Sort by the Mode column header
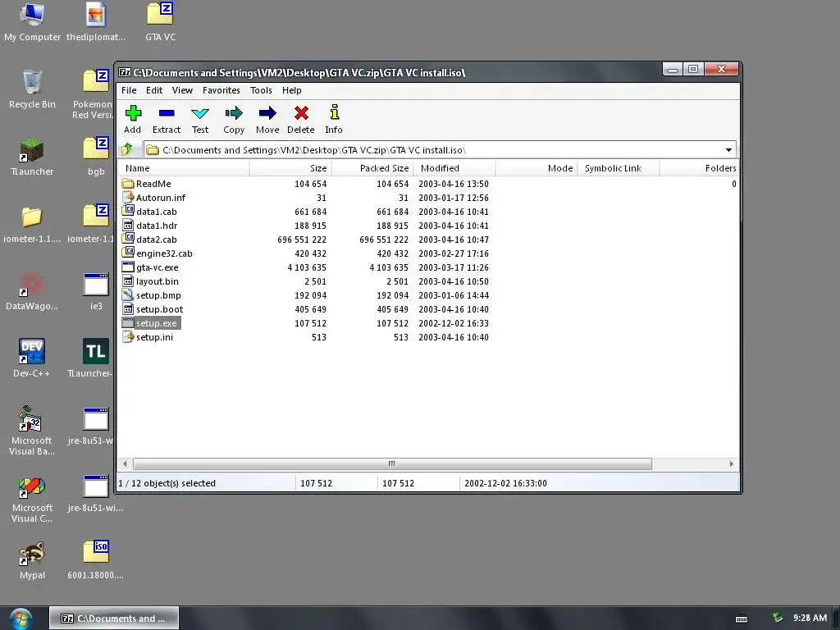The image size is (840, 630). coord(536,168)
